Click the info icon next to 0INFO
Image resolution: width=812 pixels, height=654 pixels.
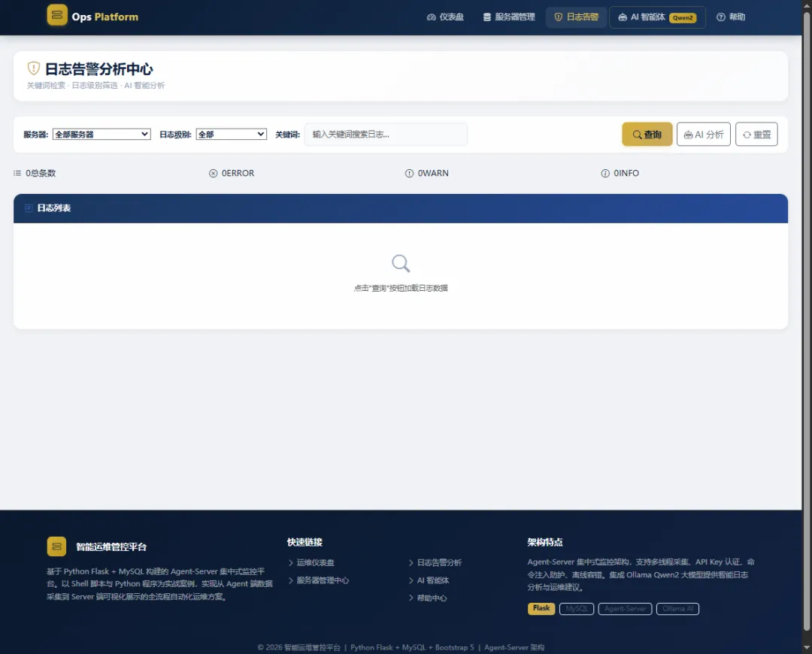[x=604, y=173]
